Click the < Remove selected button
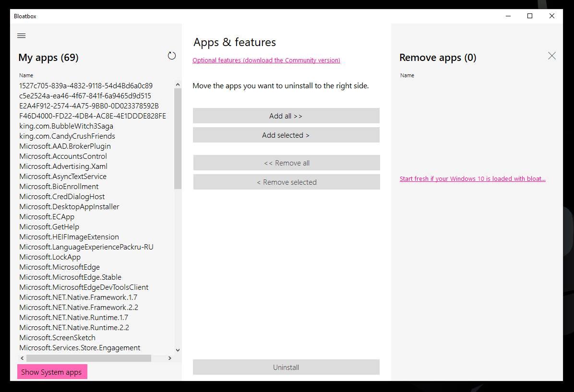Screen dimensions: 574x392 [x=287, y=182]
